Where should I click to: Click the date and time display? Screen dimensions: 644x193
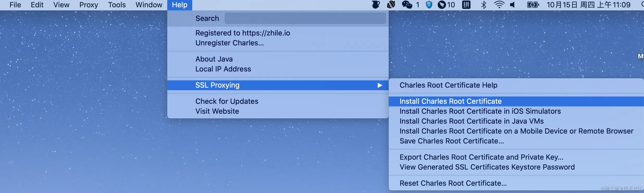589,5
